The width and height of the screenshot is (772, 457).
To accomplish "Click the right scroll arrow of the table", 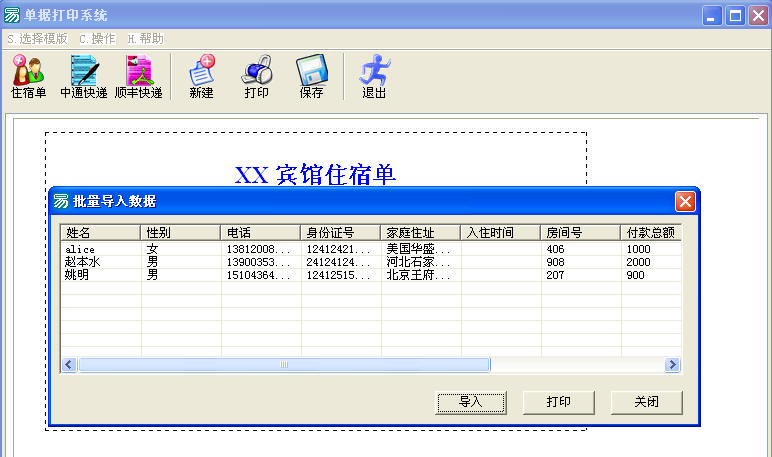I will click(672, 364).
